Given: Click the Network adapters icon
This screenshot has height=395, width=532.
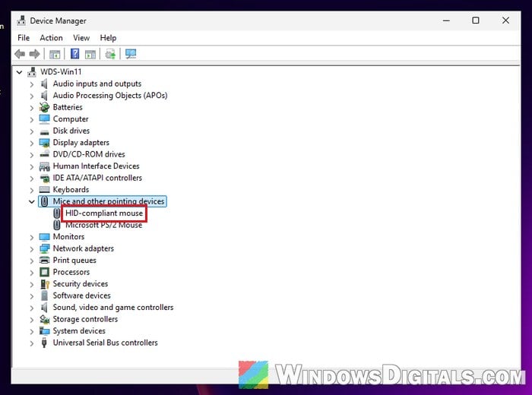Looking at the screenshot, I should [x=44, y=248].
